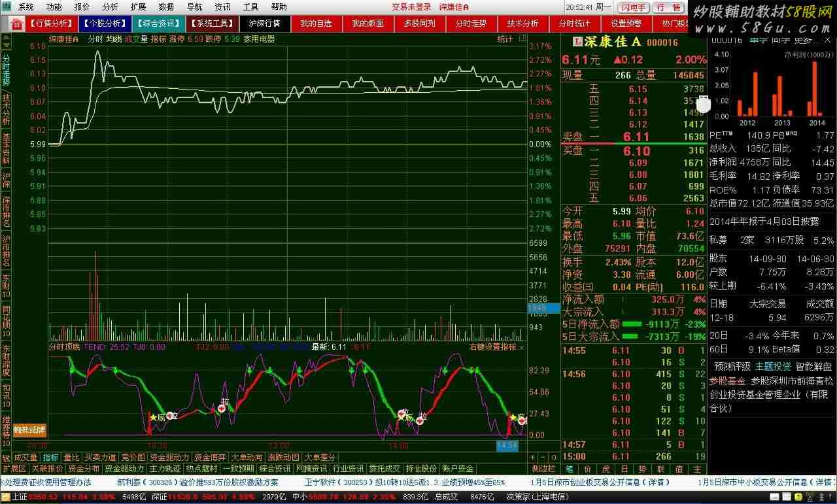
Task: Click 主题投资 link in right panel
Action: (773, 367)
